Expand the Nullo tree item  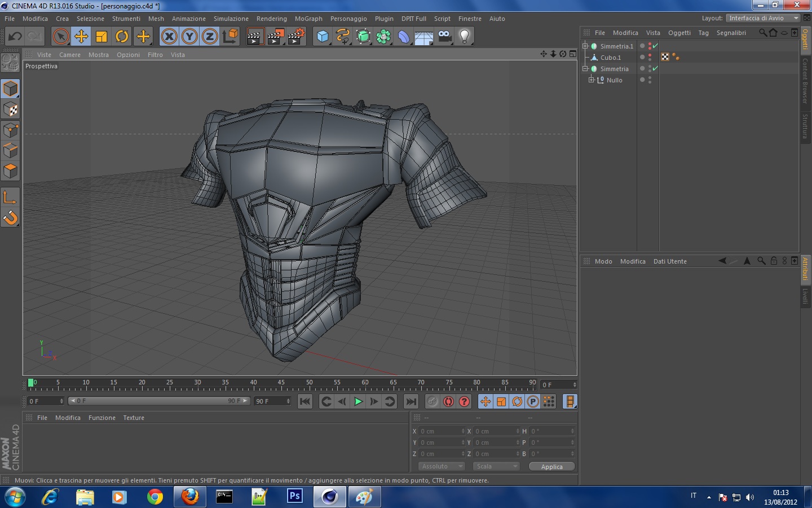(x=590, y=80)
